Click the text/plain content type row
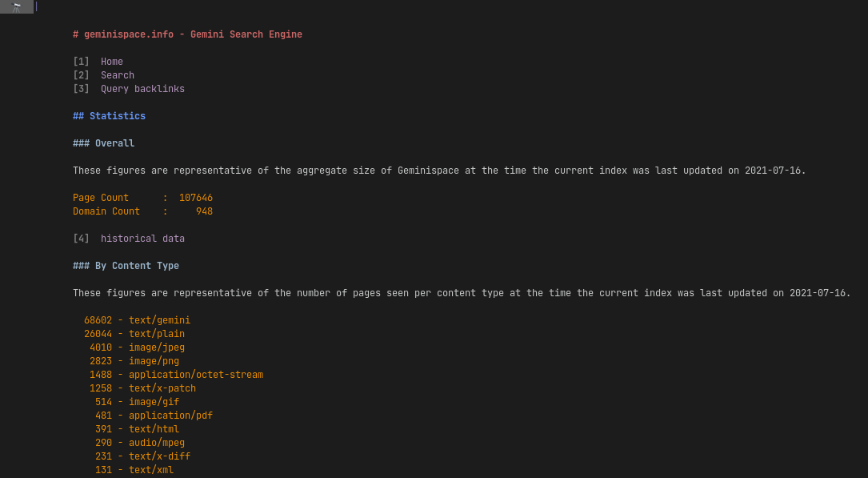The image size is (868, 478). click(134, 334)
